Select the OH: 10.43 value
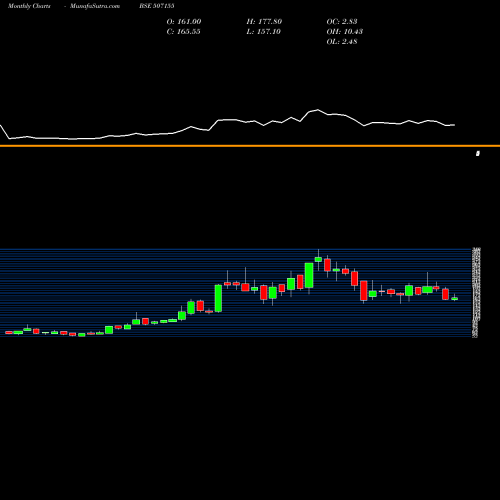The image size is (500, 500). tap(345, 32)
